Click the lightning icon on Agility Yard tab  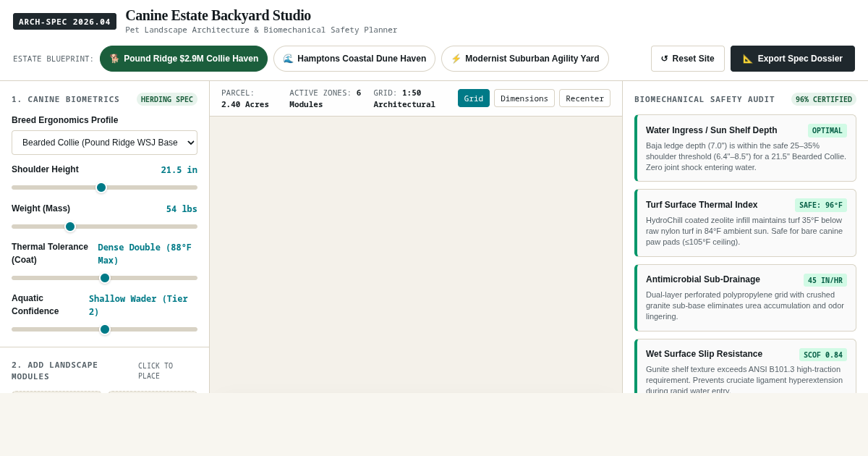click(456, 59)
